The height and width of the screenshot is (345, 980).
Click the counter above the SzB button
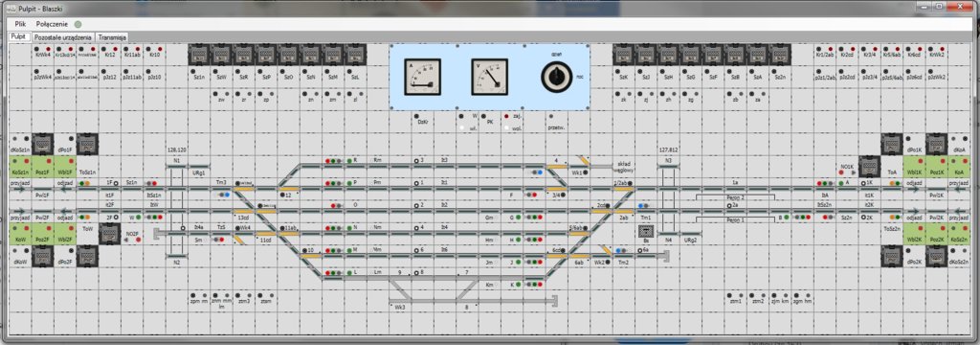coord(735,55)
